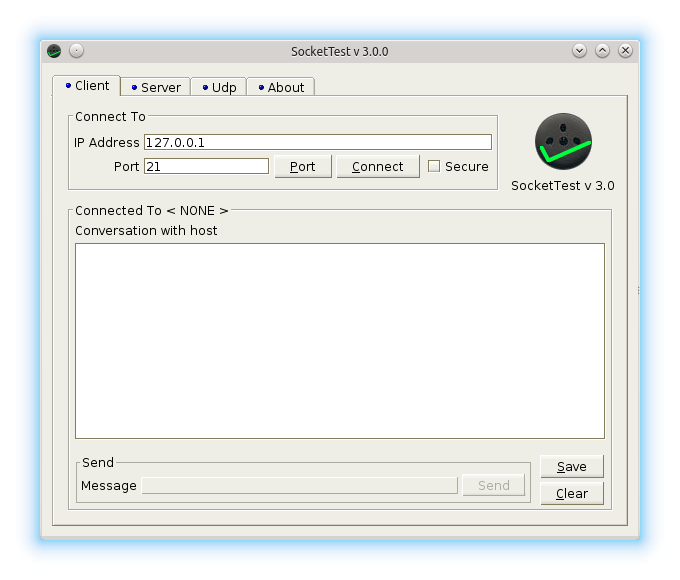This screenshot has height=580, width=680.
Task: Clear the conversation with Clear button
Action: tap(571, 493)
